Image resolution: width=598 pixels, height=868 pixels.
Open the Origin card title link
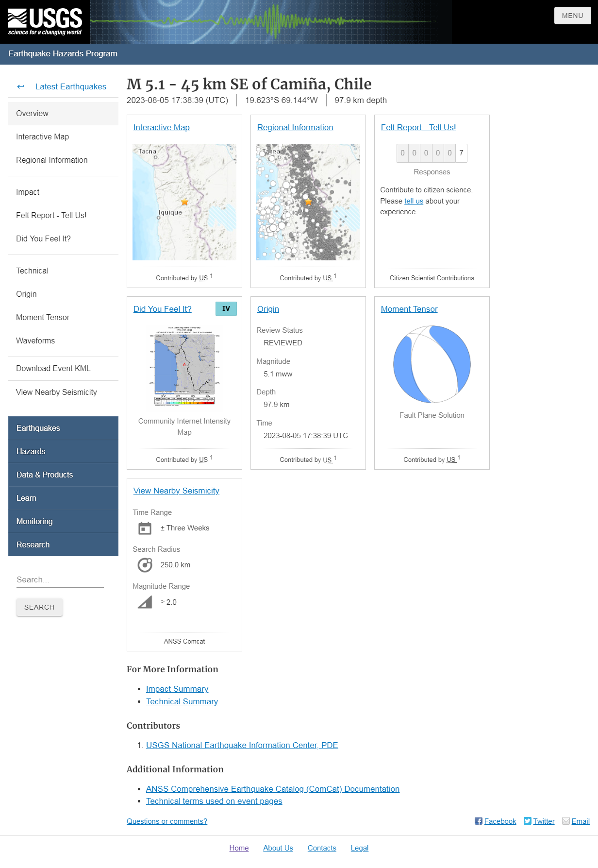(268, 309)
